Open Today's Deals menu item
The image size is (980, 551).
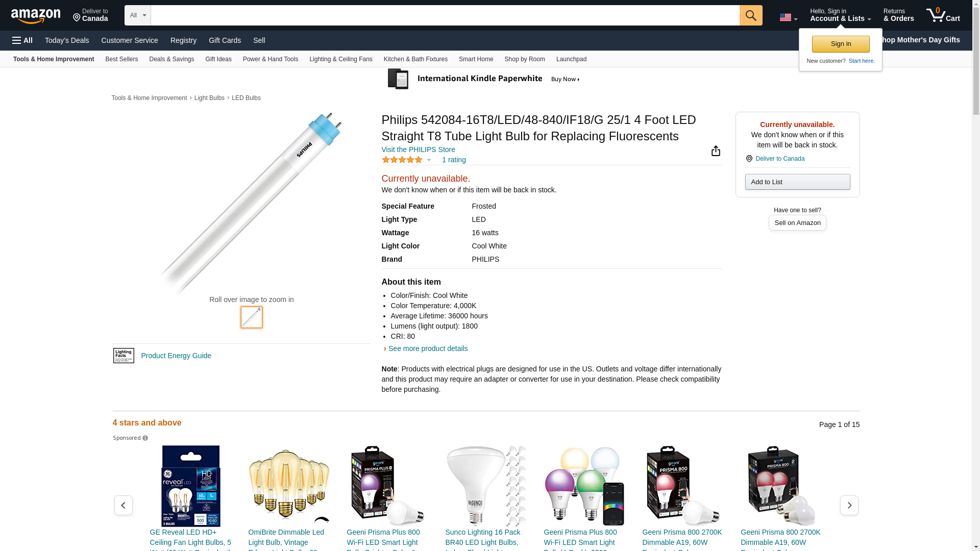(67, 40)
